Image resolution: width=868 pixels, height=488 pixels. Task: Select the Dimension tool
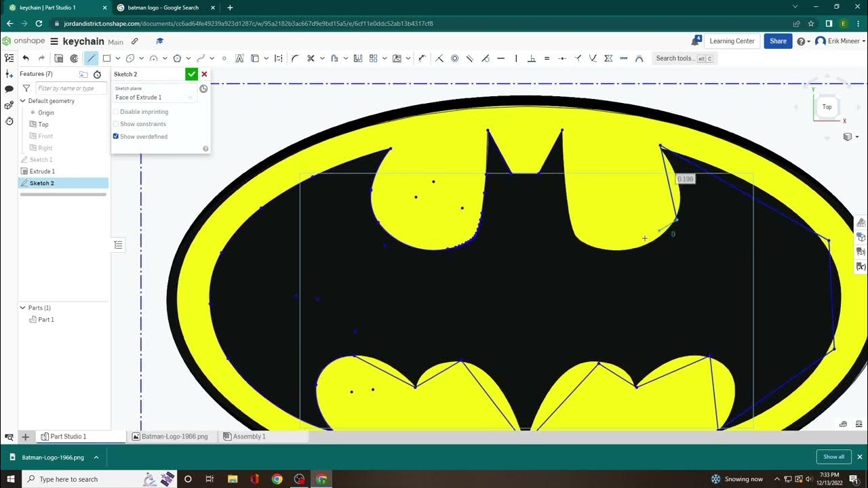(422, 58)
